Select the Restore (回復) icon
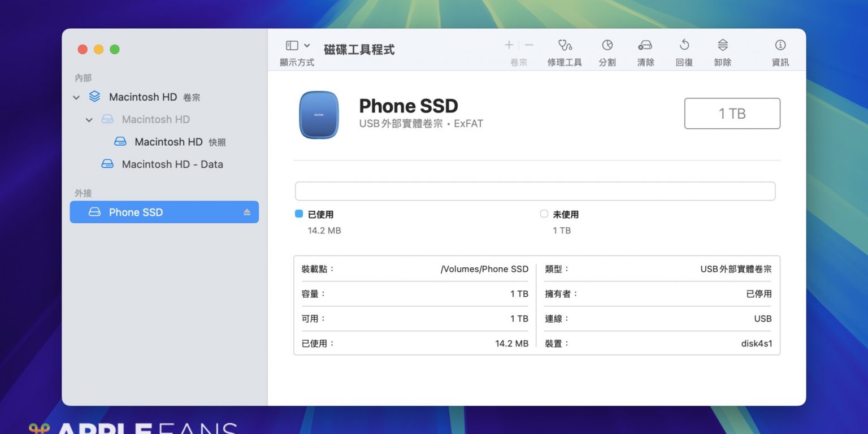The width and height of the screenshot is (868, 434). tap(684, 45)
